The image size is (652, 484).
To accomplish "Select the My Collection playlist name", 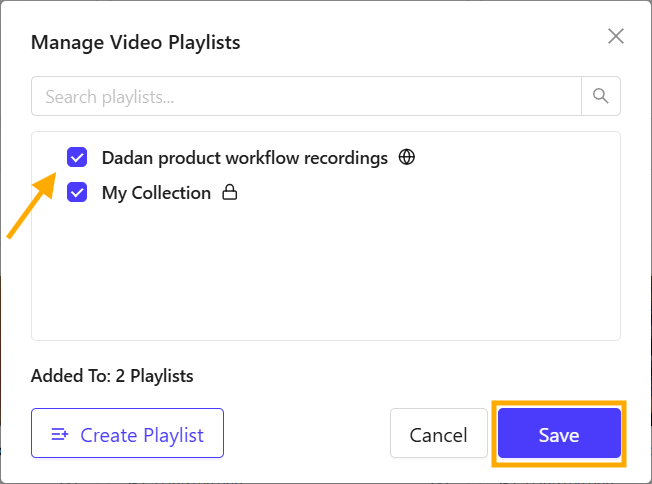I will (x=156, y=193).
